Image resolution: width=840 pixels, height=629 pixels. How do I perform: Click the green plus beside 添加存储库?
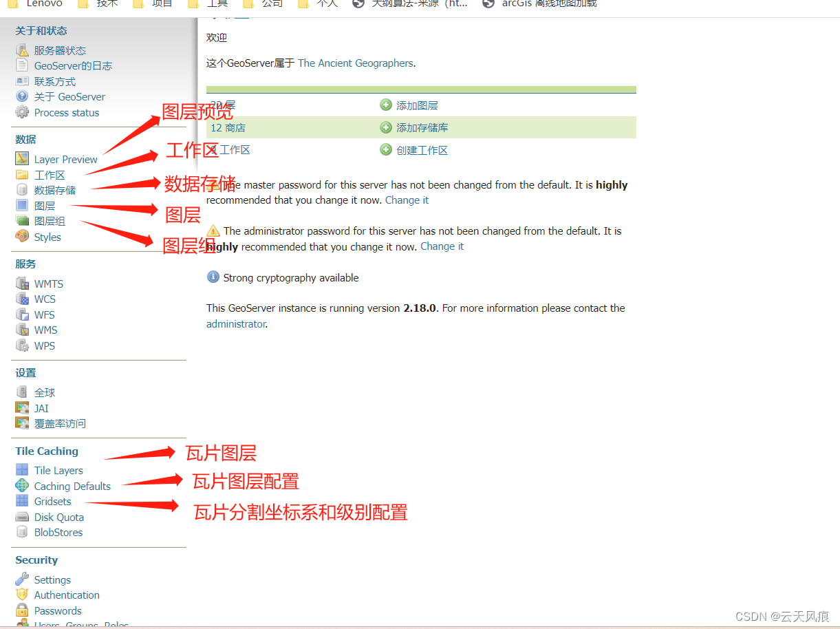(386, 127)
